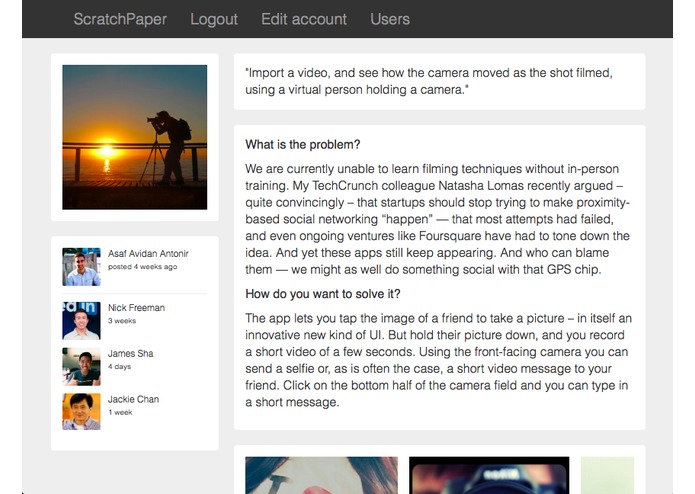Viewport: 695px width, 494px height.
Task: Open James Sha's name link
Action: (131, 354)
